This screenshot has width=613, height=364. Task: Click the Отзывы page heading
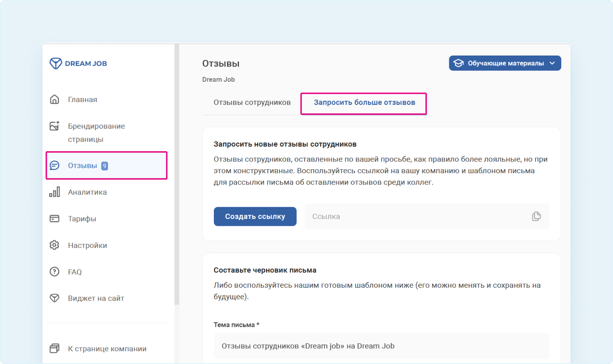[x=221, y=64]
